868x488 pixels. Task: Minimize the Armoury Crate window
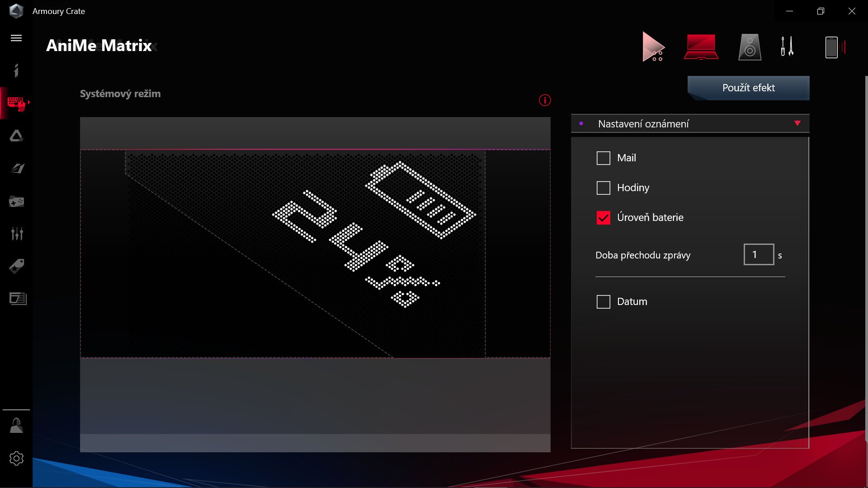click(790, 11)
